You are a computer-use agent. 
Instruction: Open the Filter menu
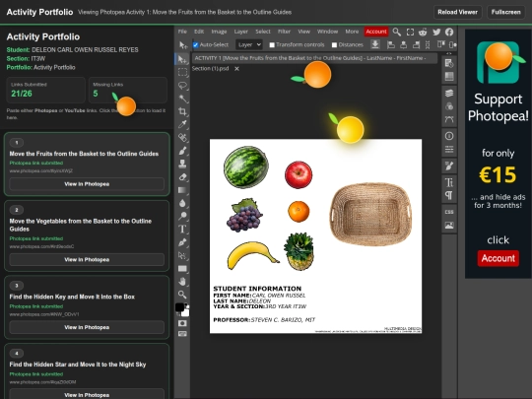click(x=284, y=32)
